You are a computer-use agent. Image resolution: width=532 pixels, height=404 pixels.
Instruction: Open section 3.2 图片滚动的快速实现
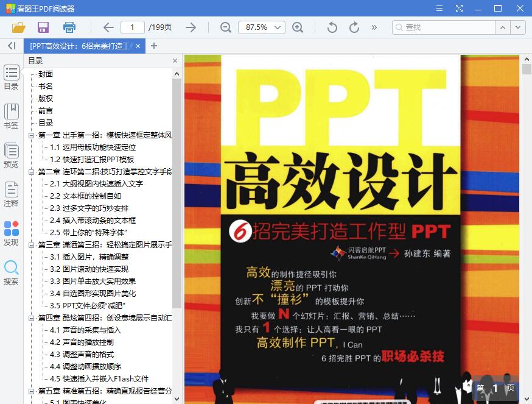pos(89,269)
